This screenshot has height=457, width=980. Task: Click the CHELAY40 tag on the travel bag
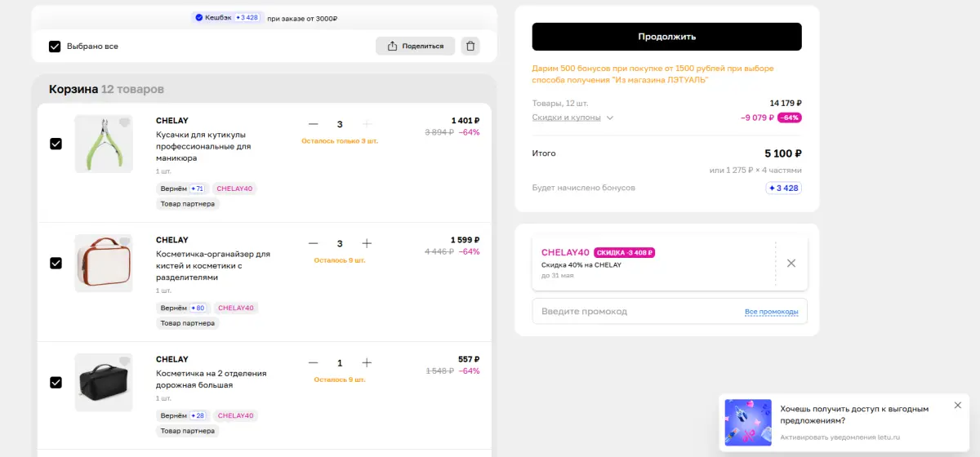(x=235, y=415)
